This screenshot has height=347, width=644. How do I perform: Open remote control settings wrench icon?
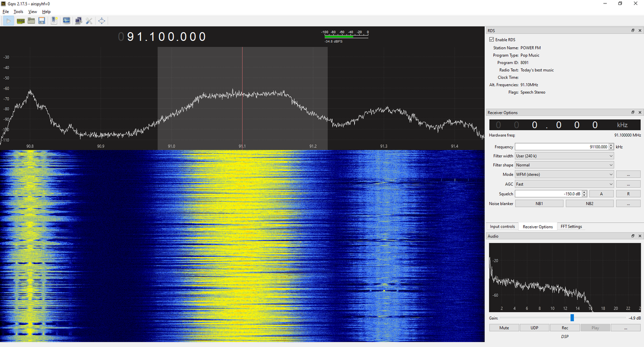point(89,21)
